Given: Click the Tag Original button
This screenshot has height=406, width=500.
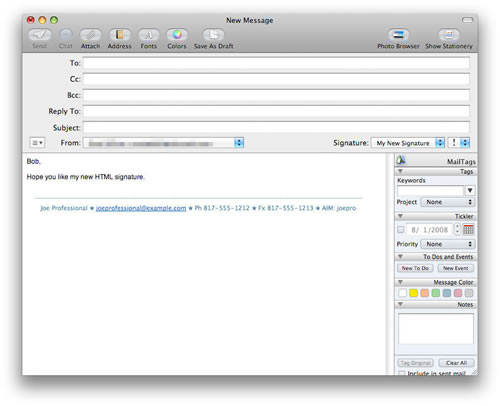Looking at the screenshot, I should pyautogui.click(x=415, y=363).
